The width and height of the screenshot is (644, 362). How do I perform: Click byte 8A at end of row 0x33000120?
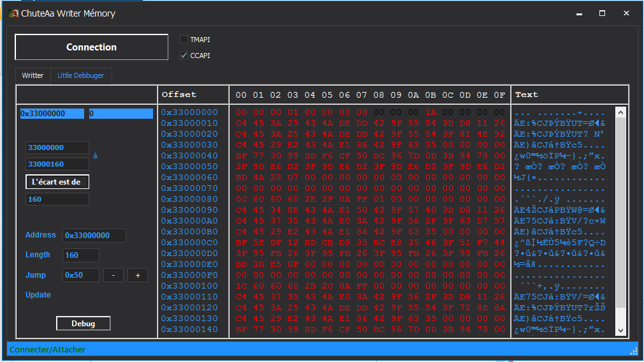click(x=499, y=308)
